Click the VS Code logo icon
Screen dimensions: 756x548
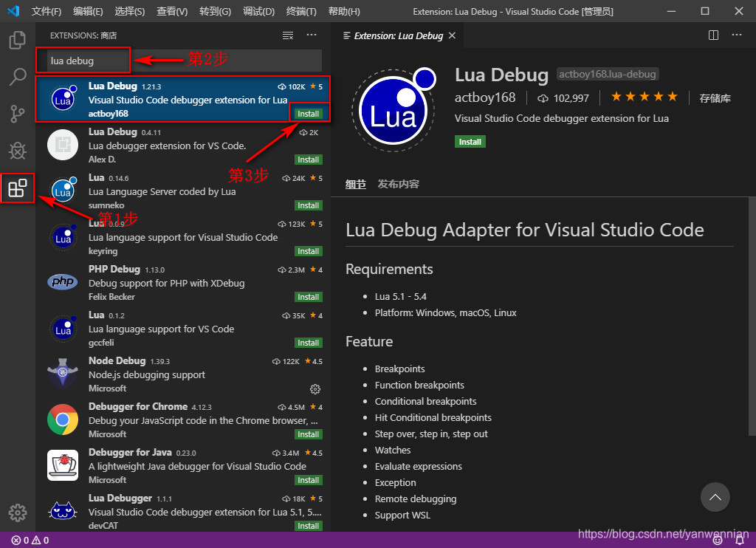pos(13,10)
